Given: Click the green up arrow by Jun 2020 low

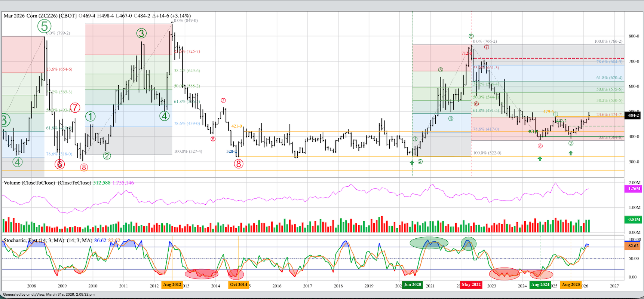Looking at the screenshot, I should [412, 162].
